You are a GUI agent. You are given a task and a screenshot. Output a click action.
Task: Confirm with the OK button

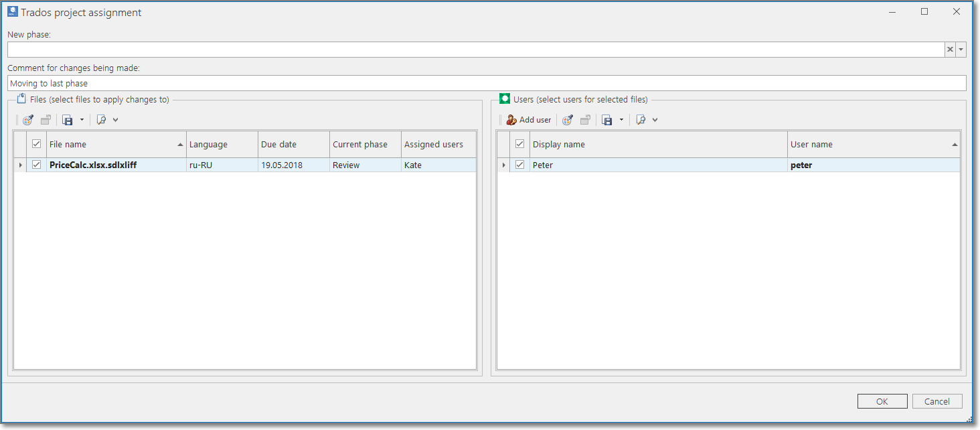(882, 401)
